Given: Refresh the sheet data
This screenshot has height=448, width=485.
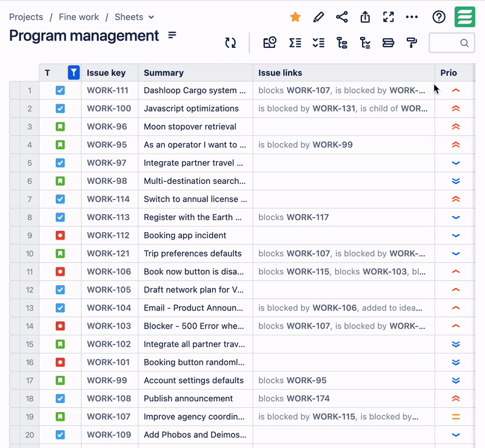Looking at the screenshot, I should (x=231, y=43).
